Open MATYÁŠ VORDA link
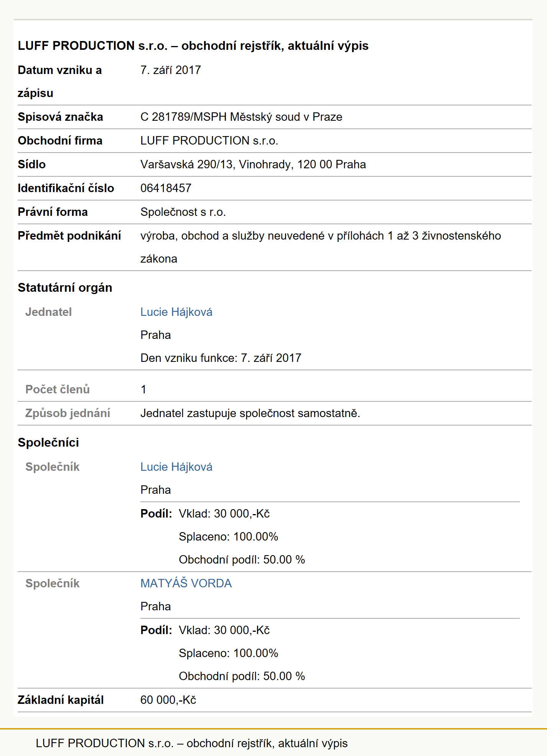547x756 pixels. coord(186,583)
